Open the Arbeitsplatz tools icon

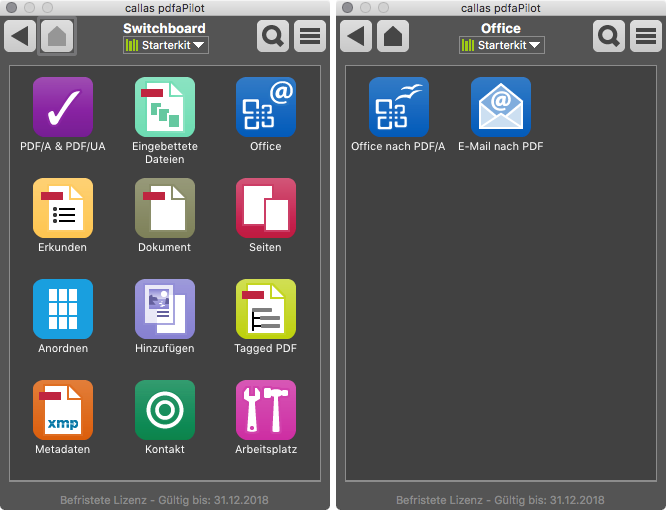pos(266,410)
